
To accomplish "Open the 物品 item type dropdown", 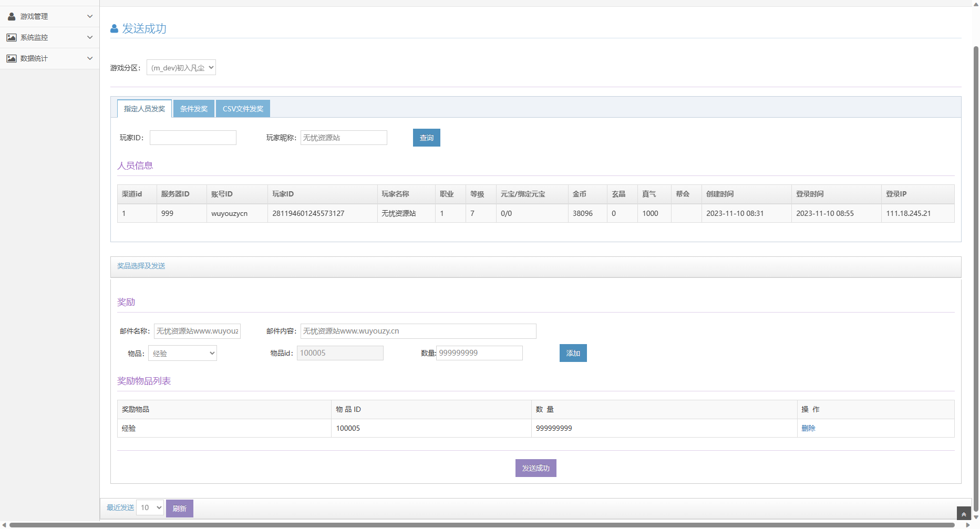I will tap(182, 353).
